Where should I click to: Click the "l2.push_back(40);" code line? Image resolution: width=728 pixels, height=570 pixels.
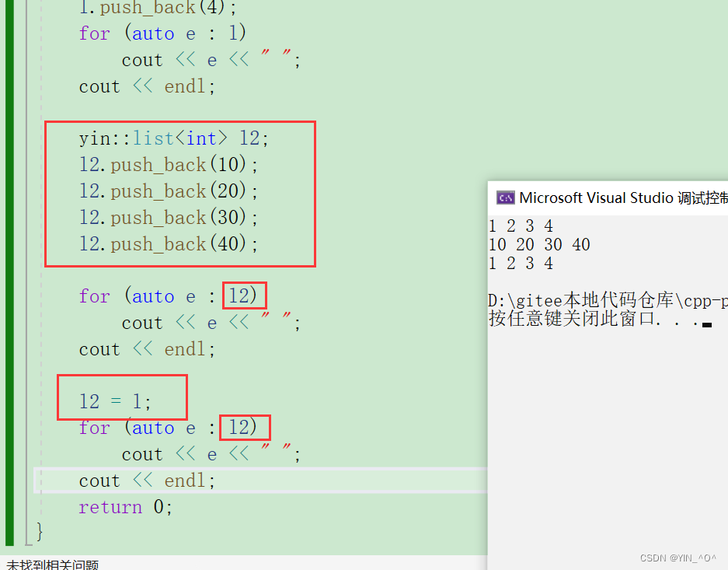168,244
